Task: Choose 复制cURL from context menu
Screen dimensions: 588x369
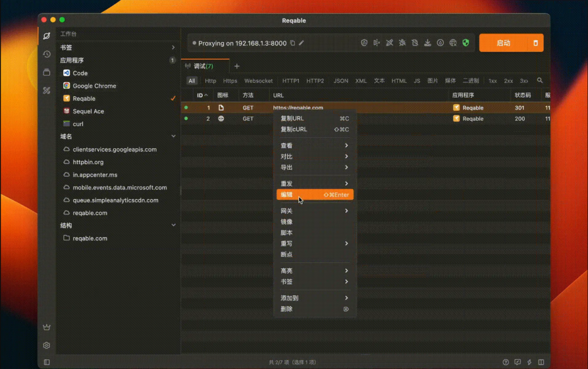Action: tap(315, 130)
